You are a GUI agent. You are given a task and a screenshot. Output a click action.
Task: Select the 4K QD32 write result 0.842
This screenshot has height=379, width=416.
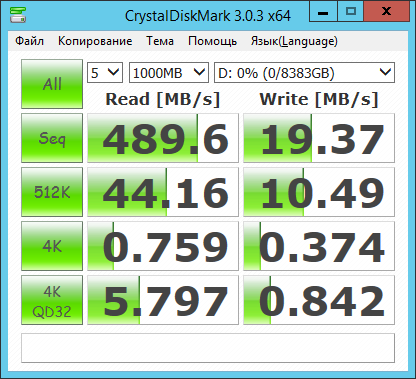pyautogui.click(x=319, y=300)
